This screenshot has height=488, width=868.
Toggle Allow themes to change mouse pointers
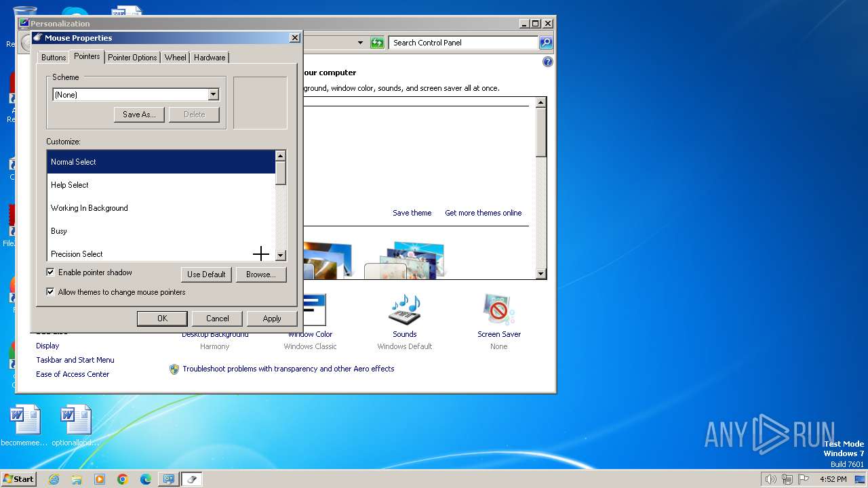point(50,292)
